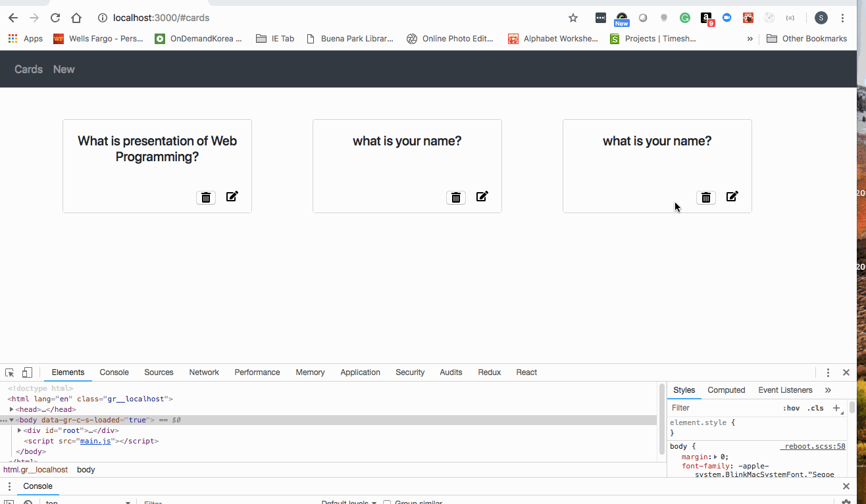Image resolution: width=866 pixels, height=504 pixels.
Task: Launch the Zoom extension icon
Action: click(726, 18)
